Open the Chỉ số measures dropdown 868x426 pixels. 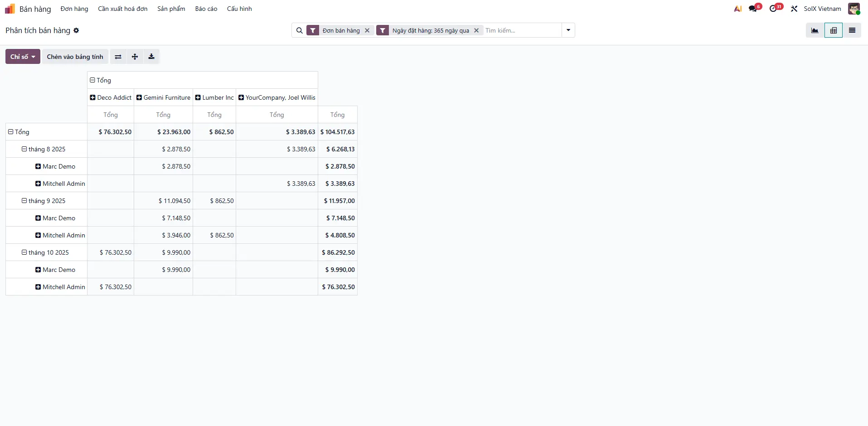tap(23, 57)
